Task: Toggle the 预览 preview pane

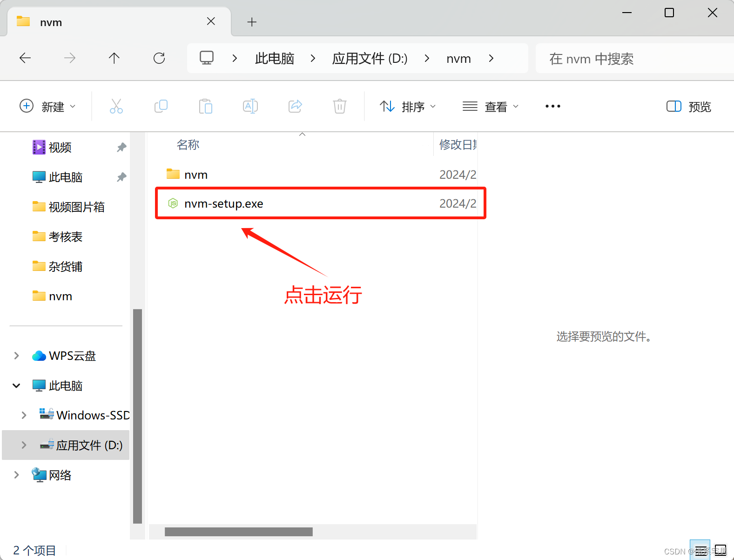Action: 689,107
